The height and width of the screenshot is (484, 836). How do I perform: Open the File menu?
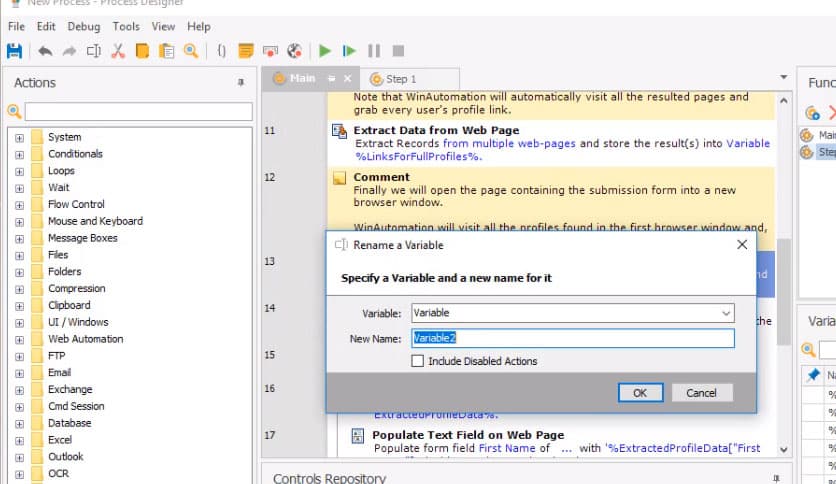pyautogui.click(x=16, y=26)
